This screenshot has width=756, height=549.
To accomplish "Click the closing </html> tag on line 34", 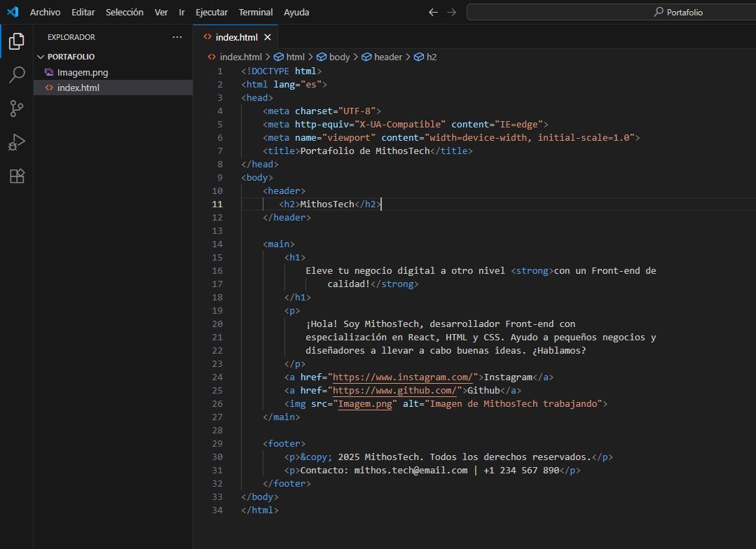I will point(260,510).
